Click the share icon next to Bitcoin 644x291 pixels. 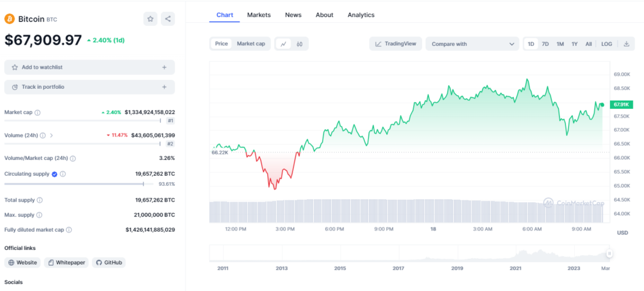click(x=168, y=19)
